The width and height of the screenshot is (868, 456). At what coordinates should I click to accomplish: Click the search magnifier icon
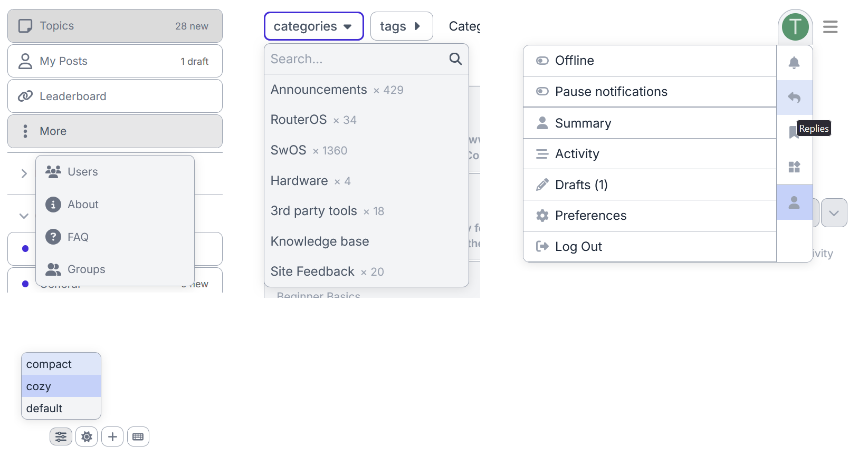pos(455,59)
